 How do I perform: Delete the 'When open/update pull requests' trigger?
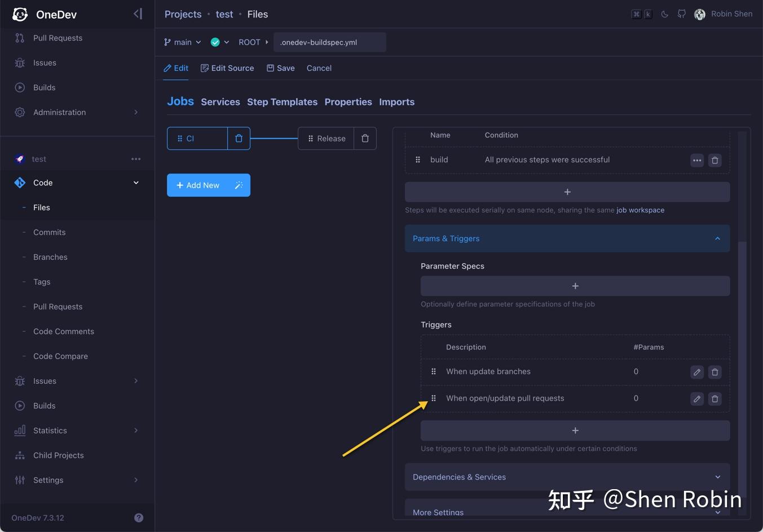tap(715, 399)
